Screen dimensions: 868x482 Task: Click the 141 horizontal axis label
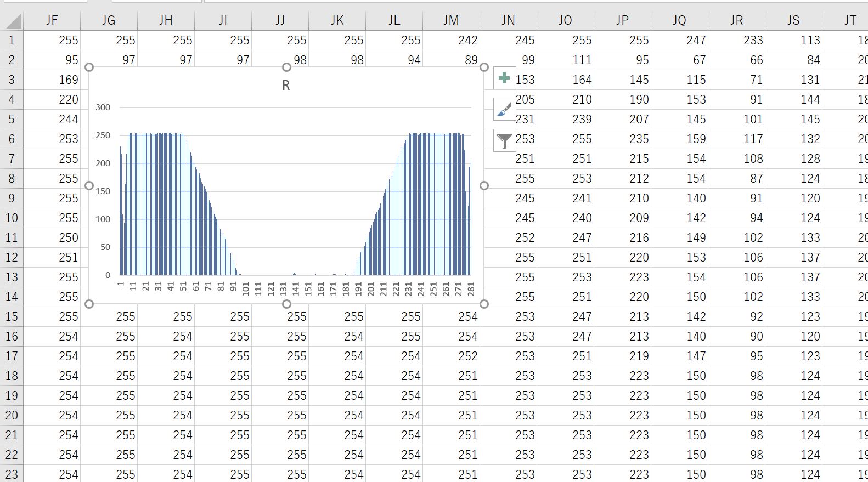(296, 289)
